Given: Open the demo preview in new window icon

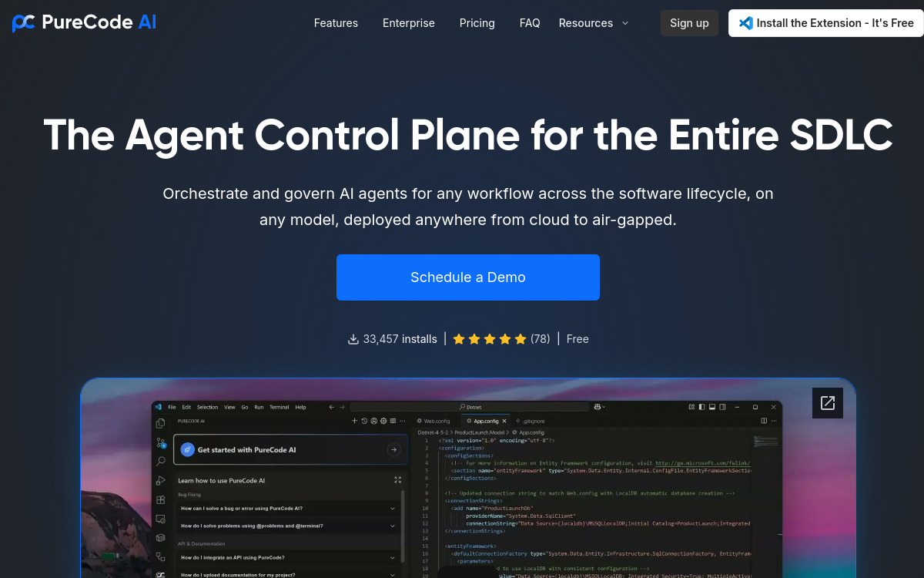Looking at the screenshot, I should [x=828, y=402].
